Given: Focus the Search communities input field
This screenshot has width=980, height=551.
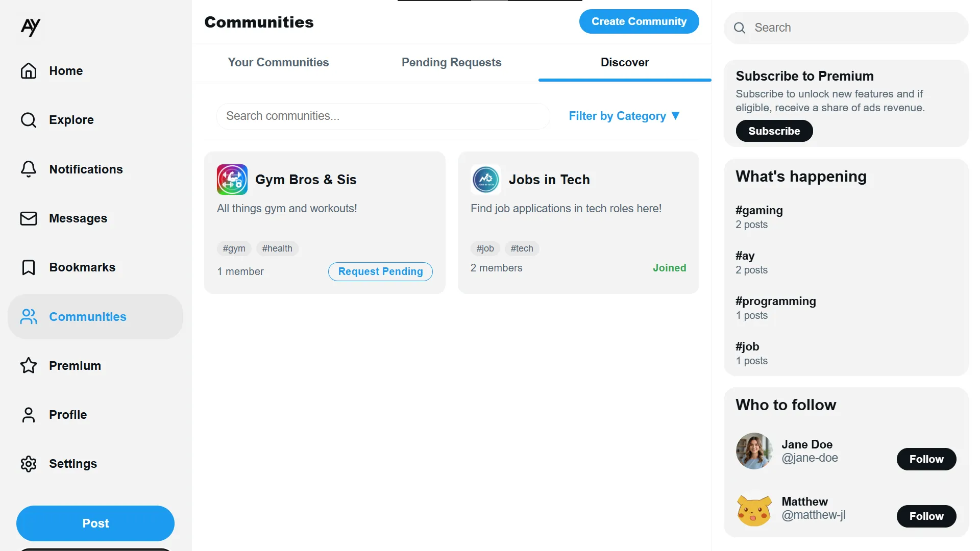Looking at the screenshot, I should 383,116.
